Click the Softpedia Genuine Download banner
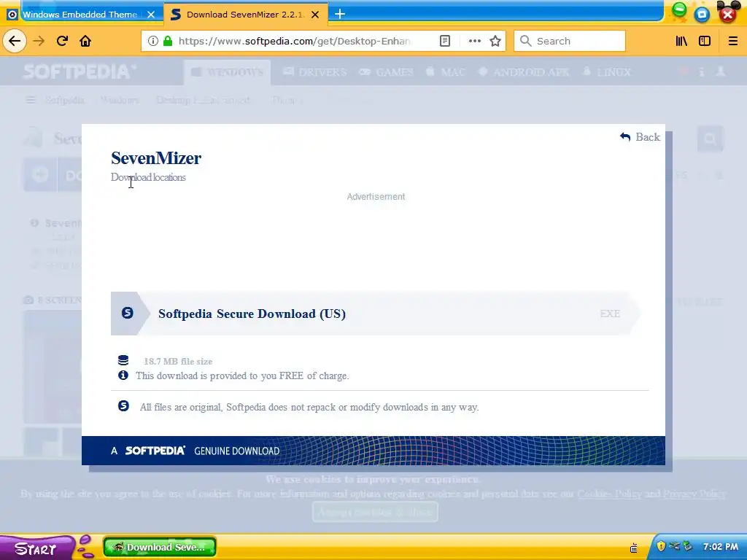This screenshot has height=560, width=747. point(373,451)
